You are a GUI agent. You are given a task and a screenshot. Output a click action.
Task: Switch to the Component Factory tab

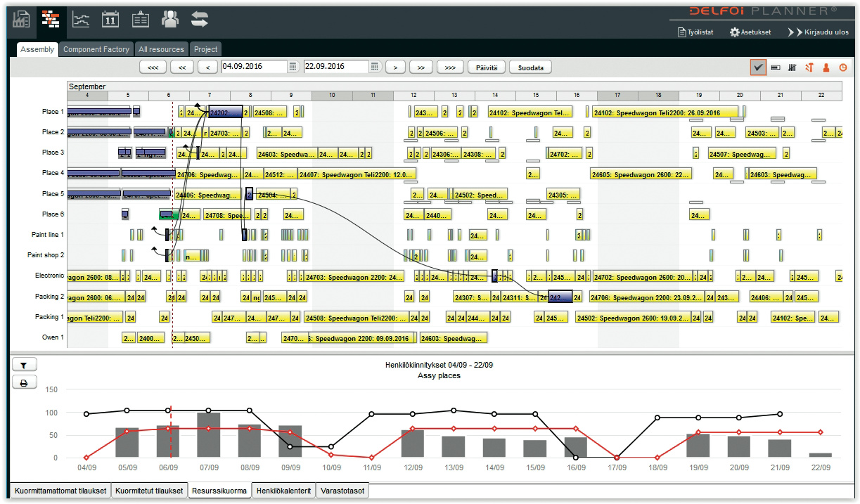click(96, 49)
